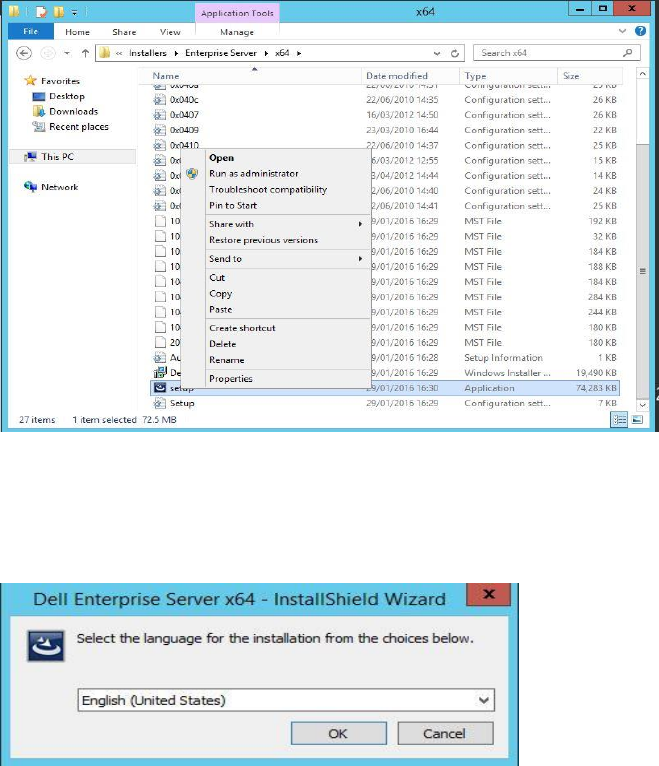The width and height of the screenshot is (659, 766).
Task: Open the Home ribbon tab
Action: click(77, 32)
